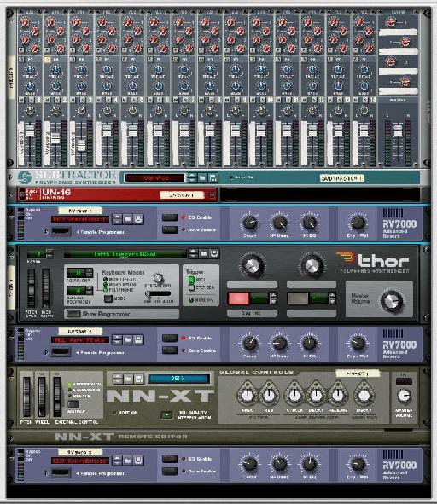This screenshot has width=437, height=504.
Task: Click EQ Enable button on RV7000 3
Action: click(170, 460)
